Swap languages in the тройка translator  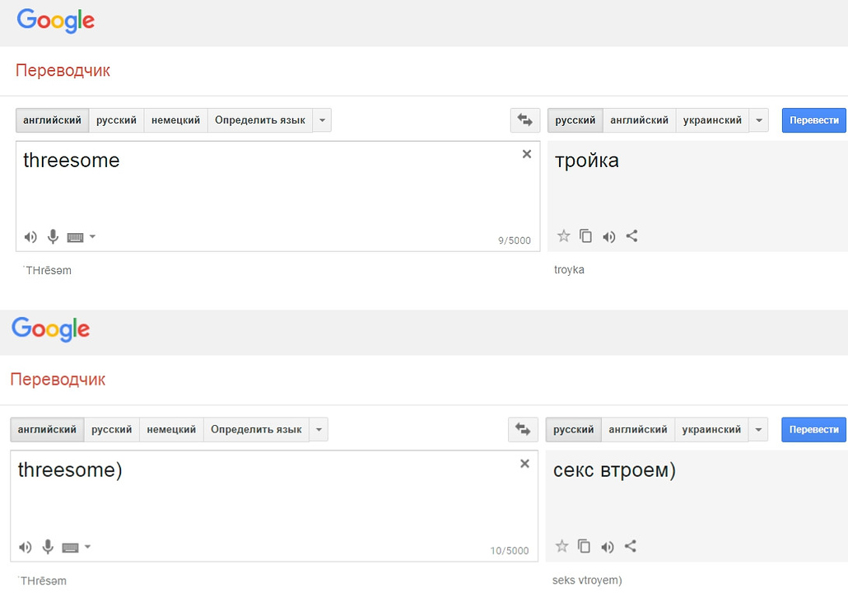[x=525, y=120]
